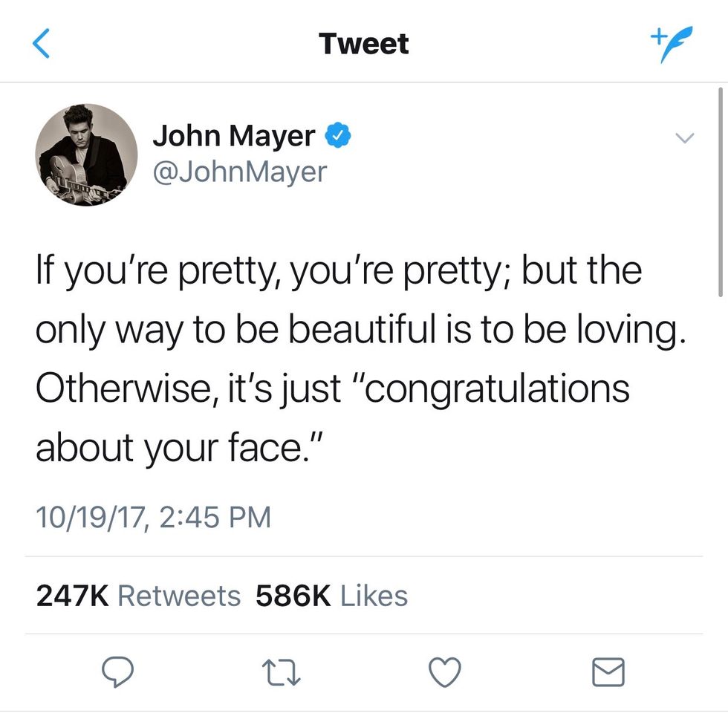Retweet using the retweet arrows icon
728x719 pixels.
(282, 673)
